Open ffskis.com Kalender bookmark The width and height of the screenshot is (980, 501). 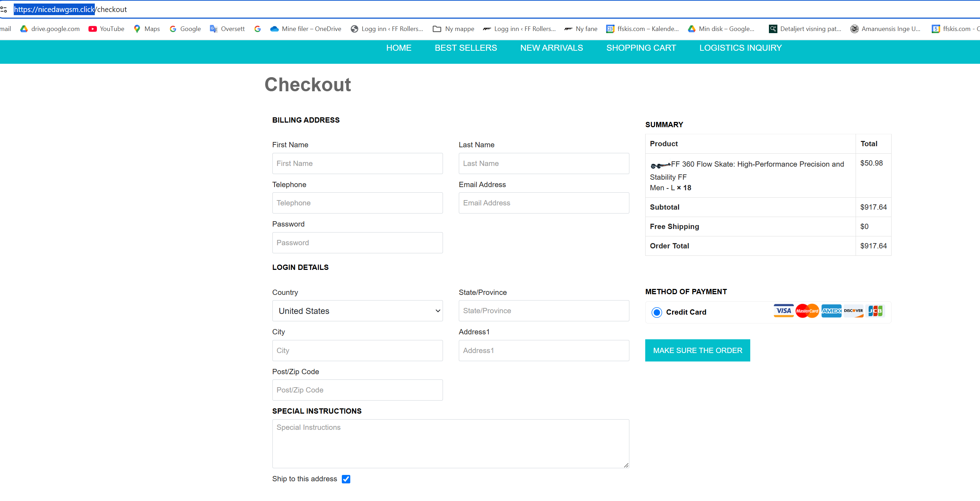click(642, 29)
